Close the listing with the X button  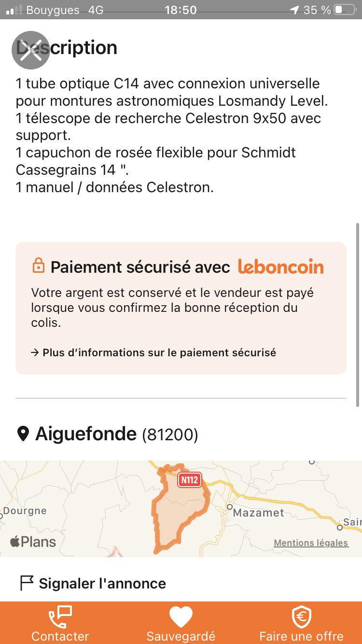[31, 50]
